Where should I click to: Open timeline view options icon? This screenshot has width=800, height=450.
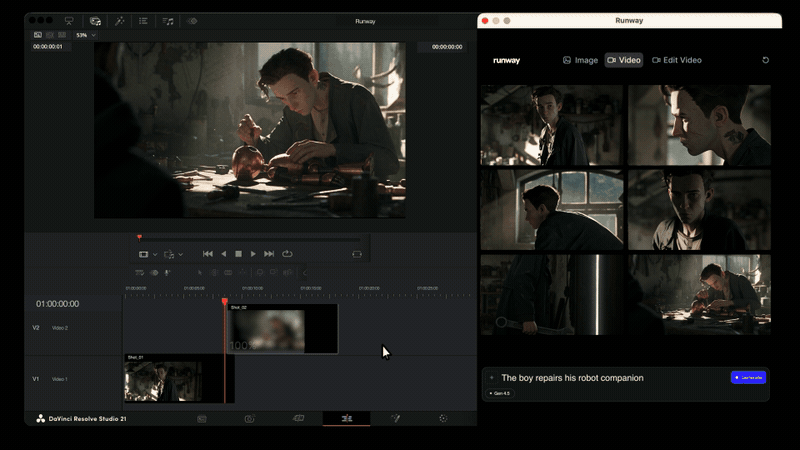(x=139, y=273)
